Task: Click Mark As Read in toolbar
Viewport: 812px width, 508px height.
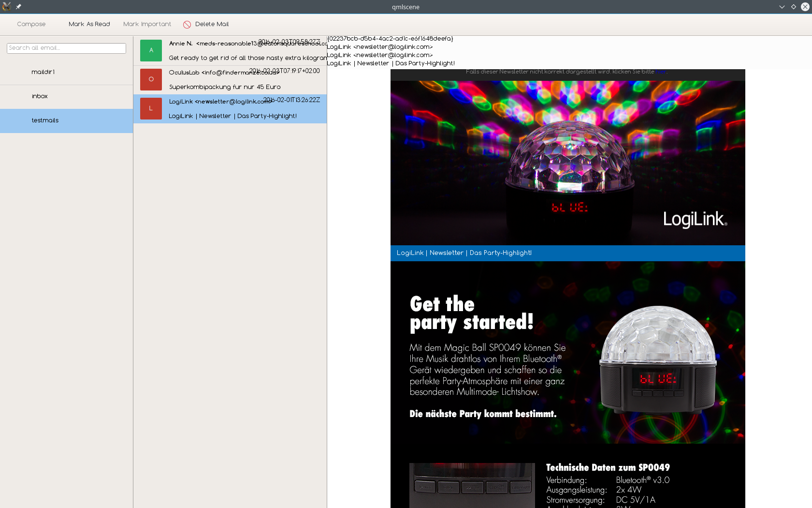Action: point(89,24)
